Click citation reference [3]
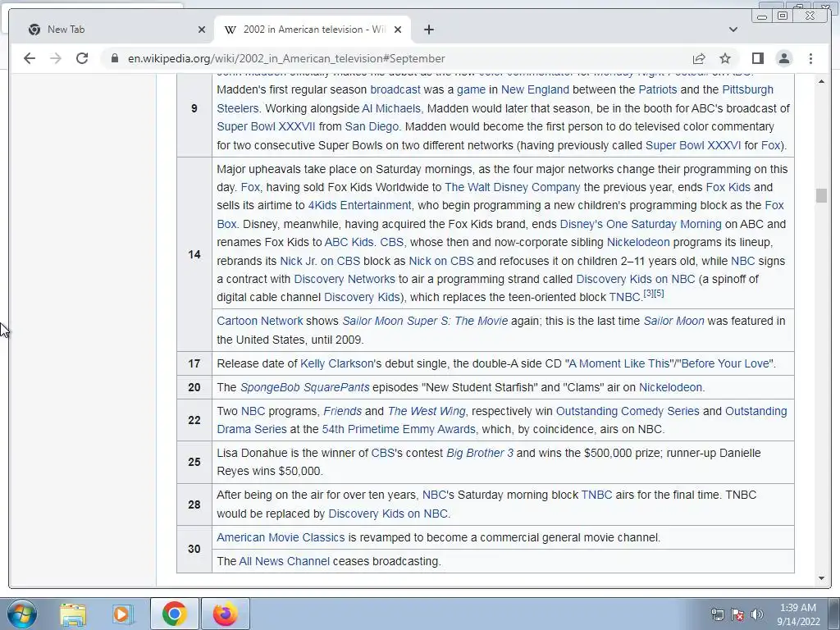The height and width of the screenshot is (630, 840). pos(648,293)
